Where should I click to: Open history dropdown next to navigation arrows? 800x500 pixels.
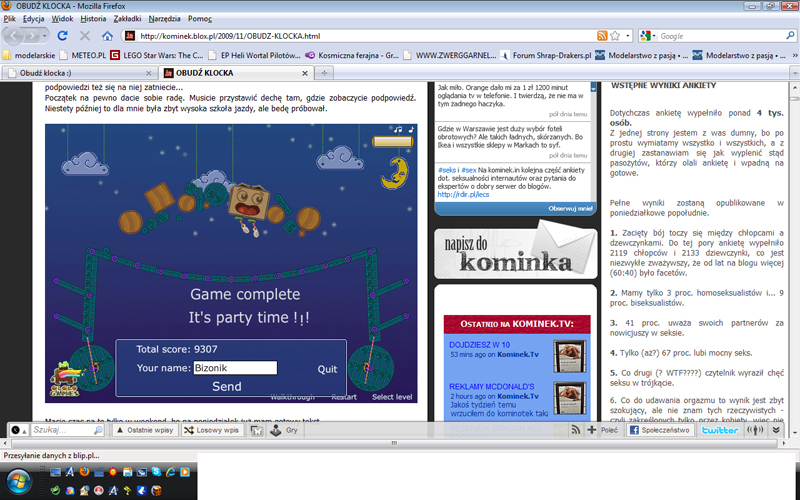[x=45, y=36]
